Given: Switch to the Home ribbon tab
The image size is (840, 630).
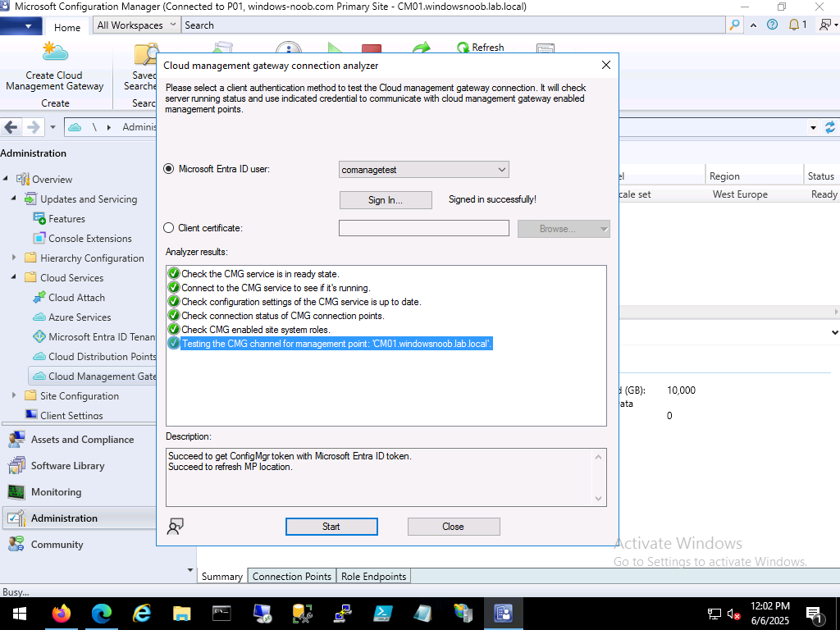Looking at the screenshot, I should point(67,27).
